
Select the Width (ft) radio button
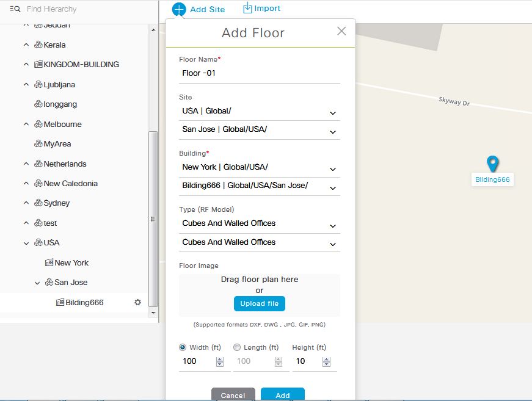pyautogui.click(x=183, y=347)
